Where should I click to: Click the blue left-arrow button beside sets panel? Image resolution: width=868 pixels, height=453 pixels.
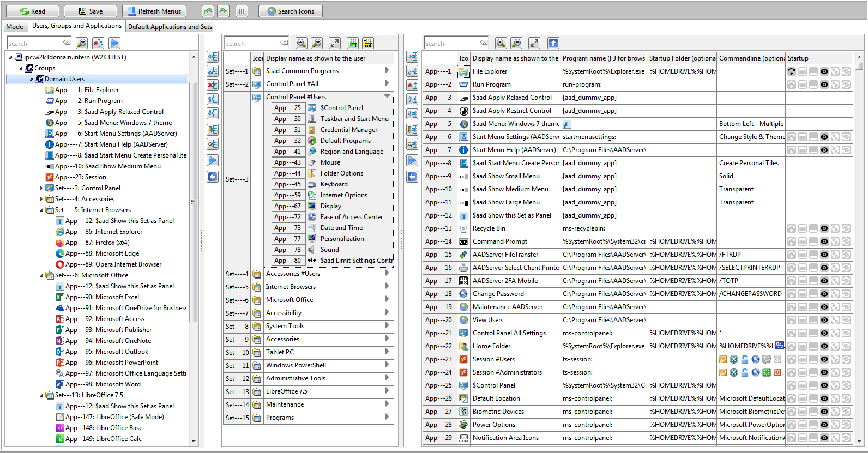click(x=213, y=177)
